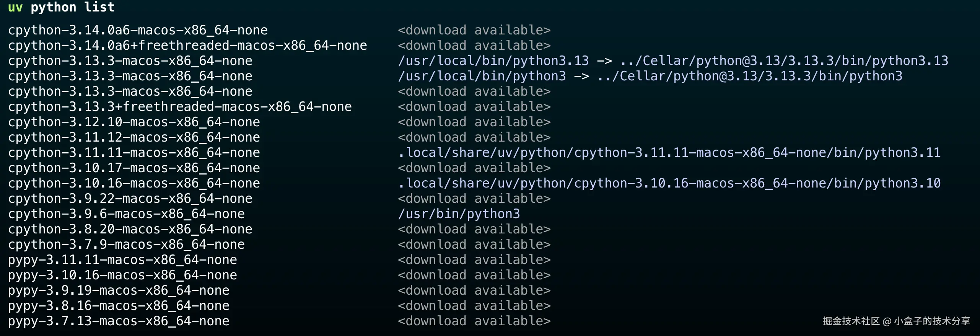This screenshot has width=980, height=336.
Task: Click the /usr/local/bin/python3 -> Cellar path line
Action: pyautogui.click(x=650, y=76)
